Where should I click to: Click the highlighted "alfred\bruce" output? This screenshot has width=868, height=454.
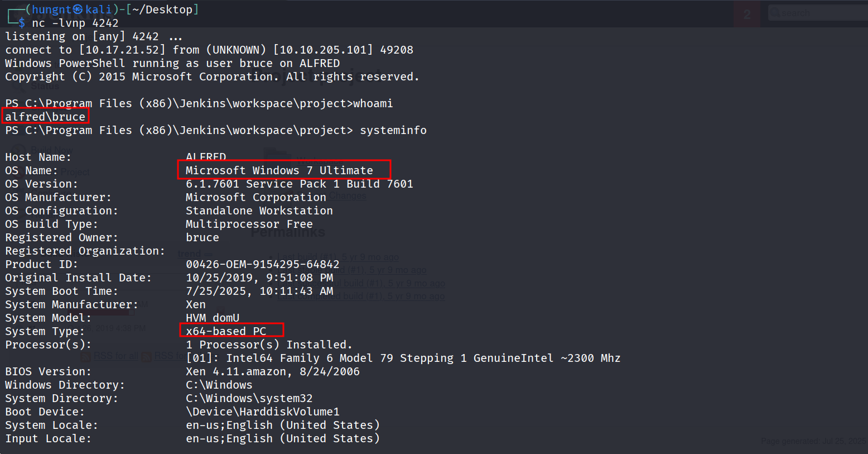point(45,117)
